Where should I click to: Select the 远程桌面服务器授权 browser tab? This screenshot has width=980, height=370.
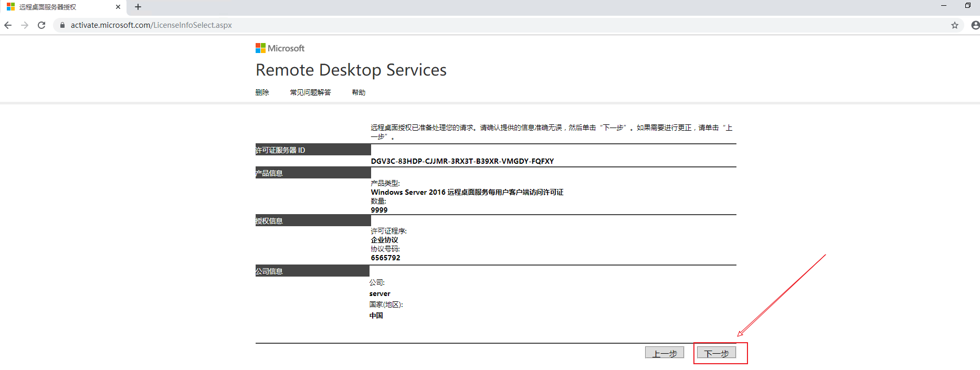click(x=52, y=7)
